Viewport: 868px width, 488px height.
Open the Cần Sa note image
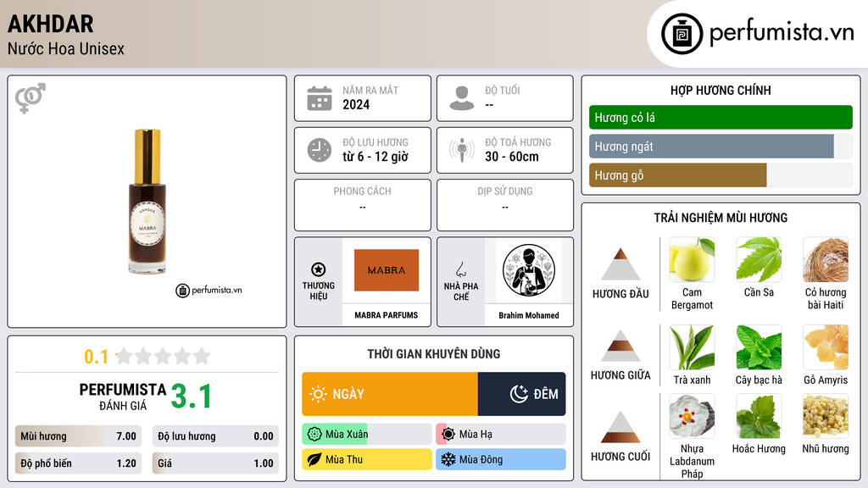pyautogui.click(x=759, y=259)
